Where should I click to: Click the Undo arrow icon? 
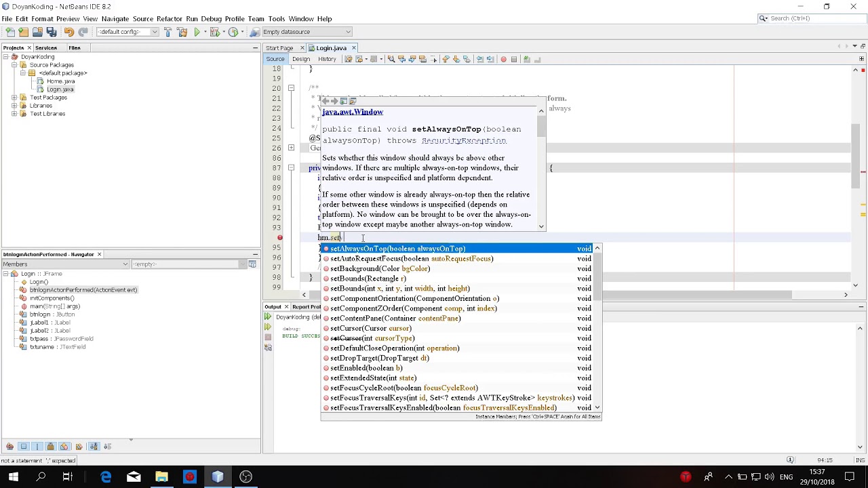[69, 32]
